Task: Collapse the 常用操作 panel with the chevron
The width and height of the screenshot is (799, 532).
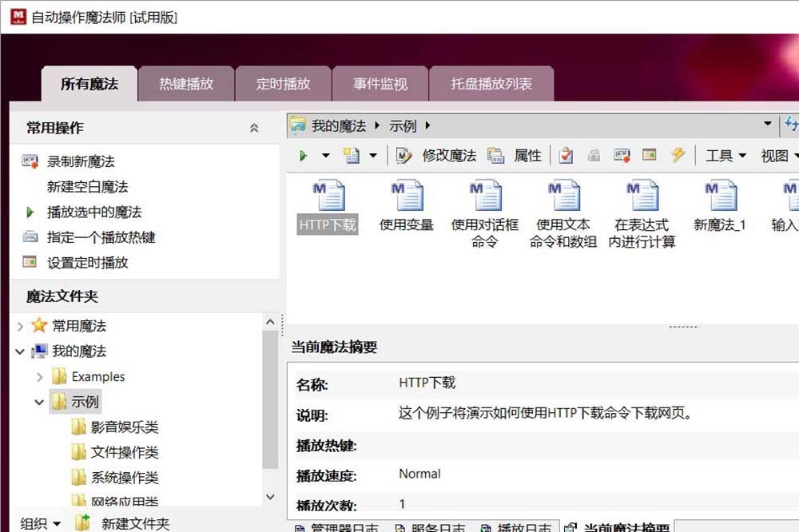Action: click(254, 128)
